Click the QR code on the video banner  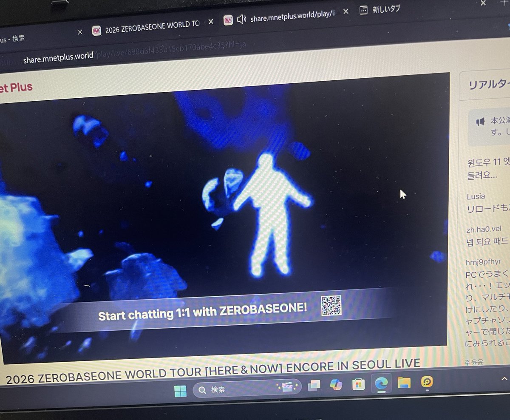pos(331,306)
